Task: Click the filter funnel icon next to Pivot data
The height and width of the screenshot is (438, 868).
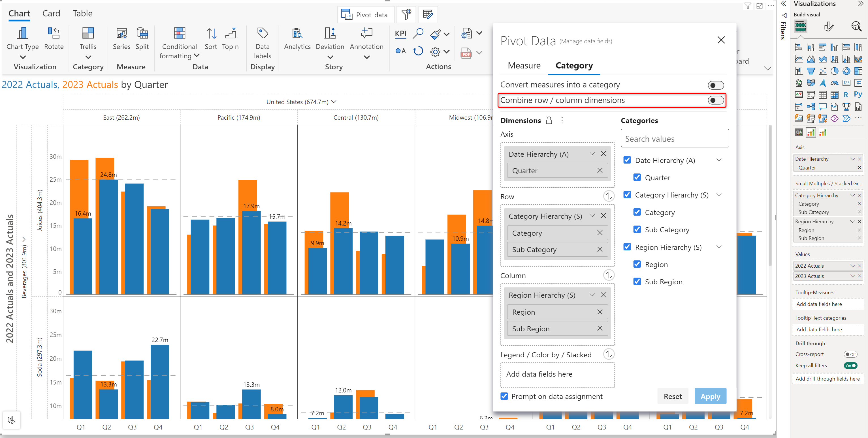Action: (406, 14)
